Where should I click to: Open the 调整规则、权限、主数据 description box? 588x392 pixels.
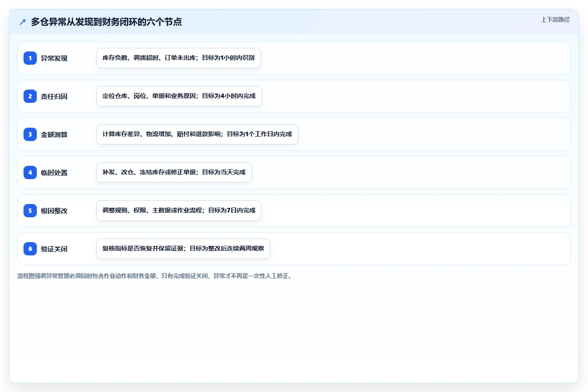[x=179, y=211]
